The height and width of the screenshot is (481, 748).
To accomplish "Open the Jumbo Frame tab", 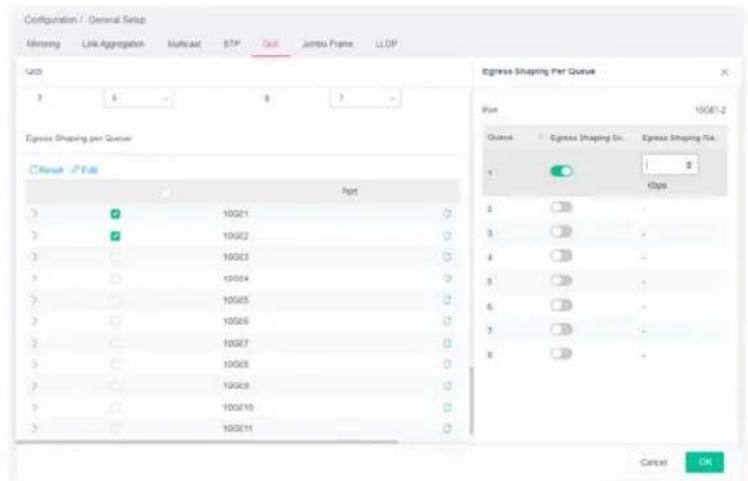I will [328, 44].
